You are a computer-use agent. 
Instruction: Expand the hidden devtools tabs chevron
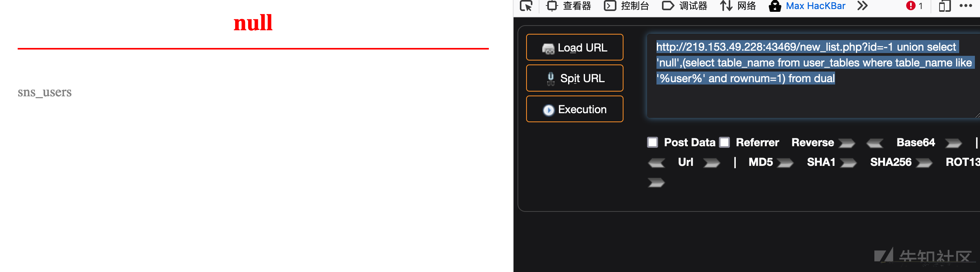(x=862, y=6)
